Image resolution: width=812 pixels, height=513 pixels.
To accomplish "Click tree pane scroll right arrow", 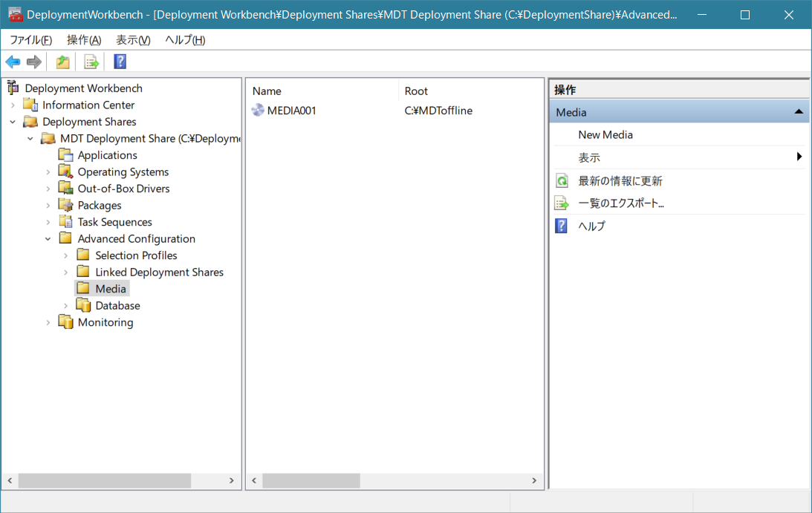I will (x=232, y=480).
